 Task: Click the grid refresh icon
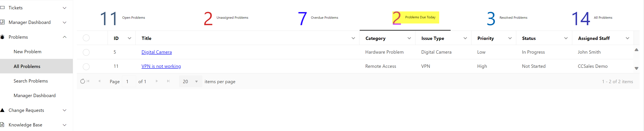[82, 81]
